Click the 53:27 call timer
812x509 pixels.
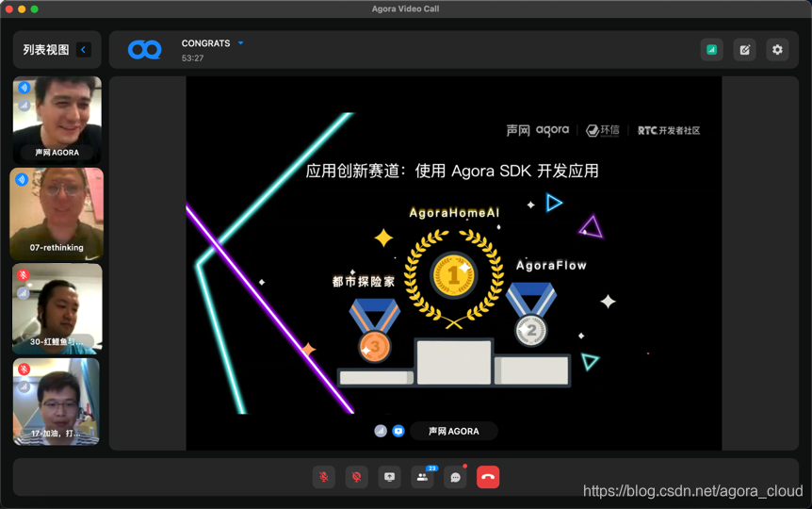(193, 58)
